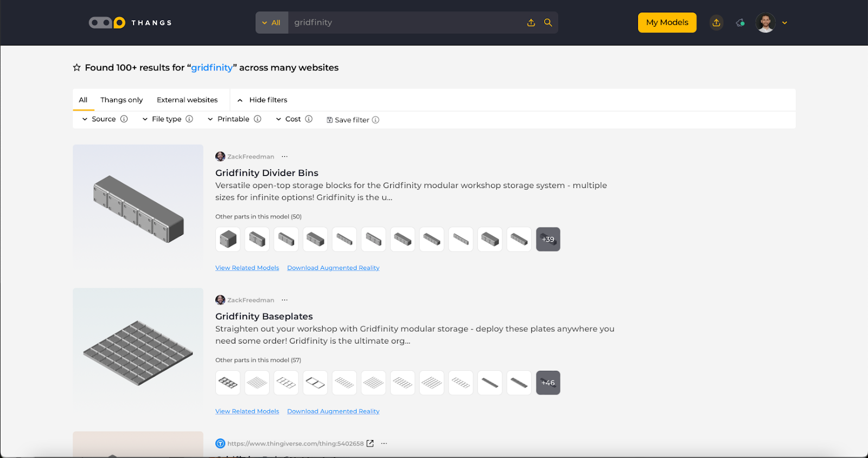Select the fourth Baseplates part thumbnail

click(315, 383)
